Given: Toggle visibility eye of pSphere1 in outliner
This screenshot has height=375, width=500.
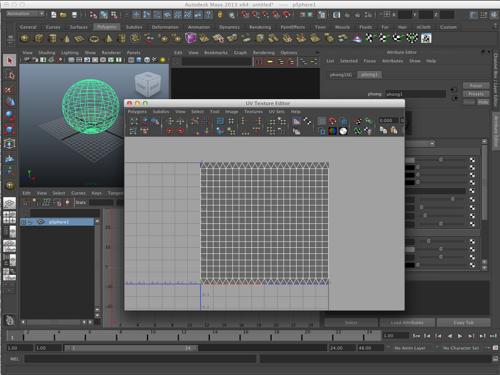Looking at the screenshot, I should pyautogui.click(x=41, y=222).
